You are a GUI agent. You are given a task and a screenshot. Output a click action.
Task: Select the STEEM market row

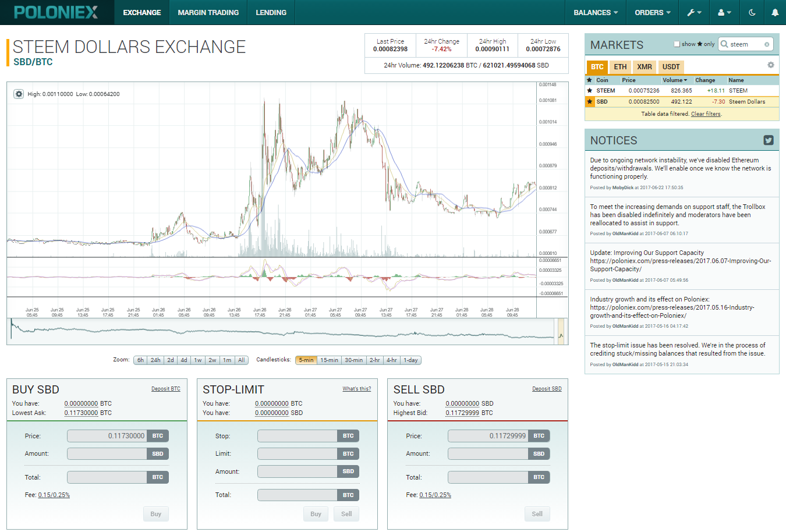coord(682,90)
